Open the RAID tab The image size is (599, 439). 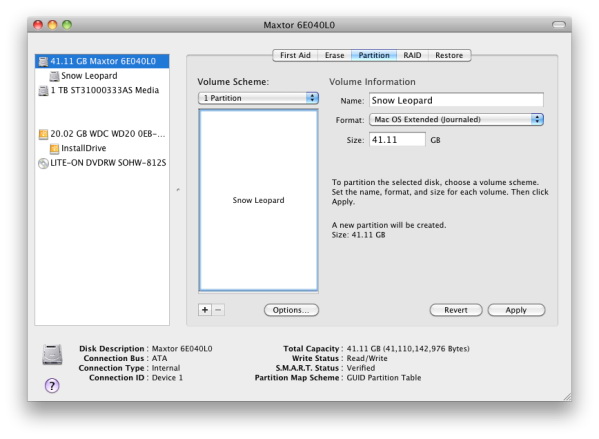pos(412,55)
